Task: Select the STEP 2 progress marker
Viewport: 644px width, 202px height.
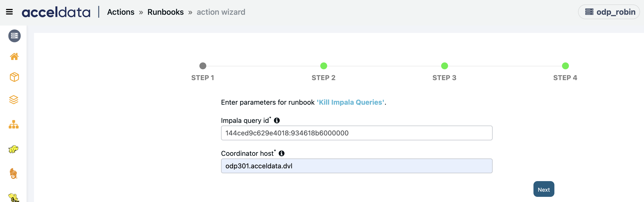Action: pyautogui.click(x=323, y=66)
